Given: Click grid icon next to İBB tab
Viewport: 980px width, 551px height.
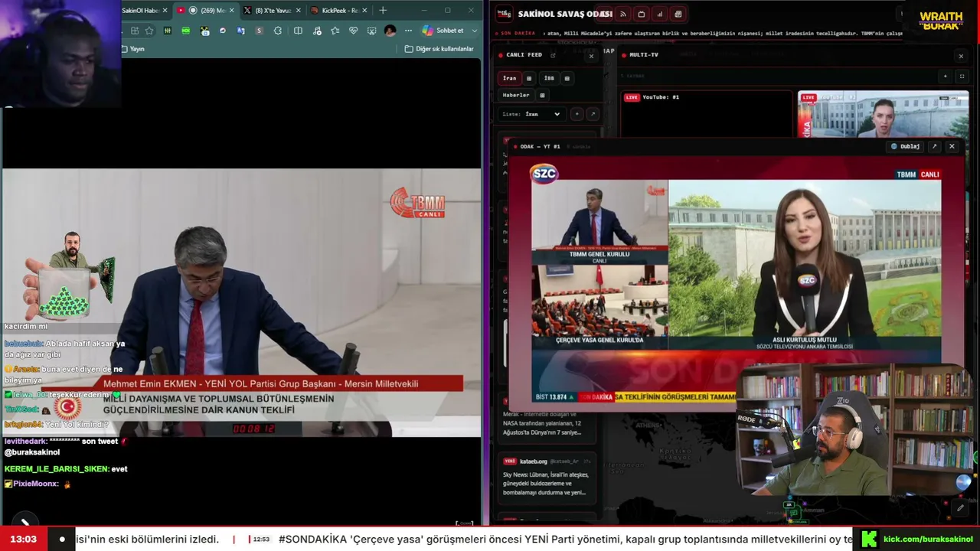Looking at the screenshot, I should point(567,78).
